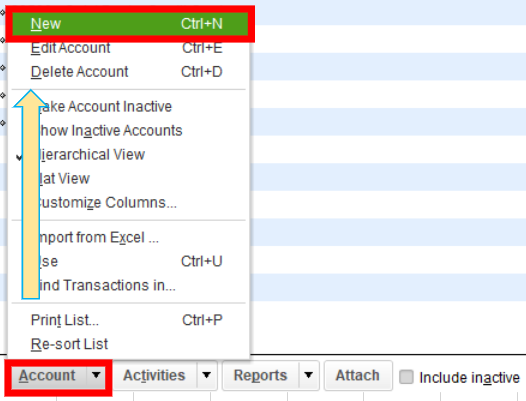Click the Account button
The image size is (526, 401).
(49, 376)
